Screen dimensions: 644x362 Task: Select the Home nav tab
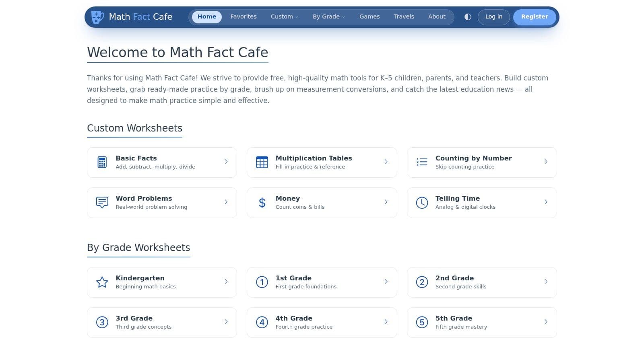pyautogui.click(x=207, y=16)
